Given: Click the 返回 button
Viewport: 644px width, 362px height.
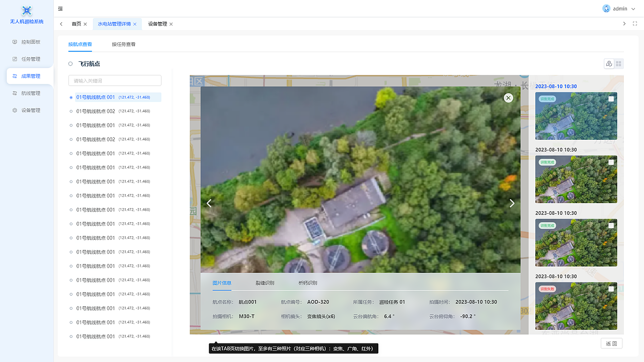Looking at the screenshot, I should [611, 343].
